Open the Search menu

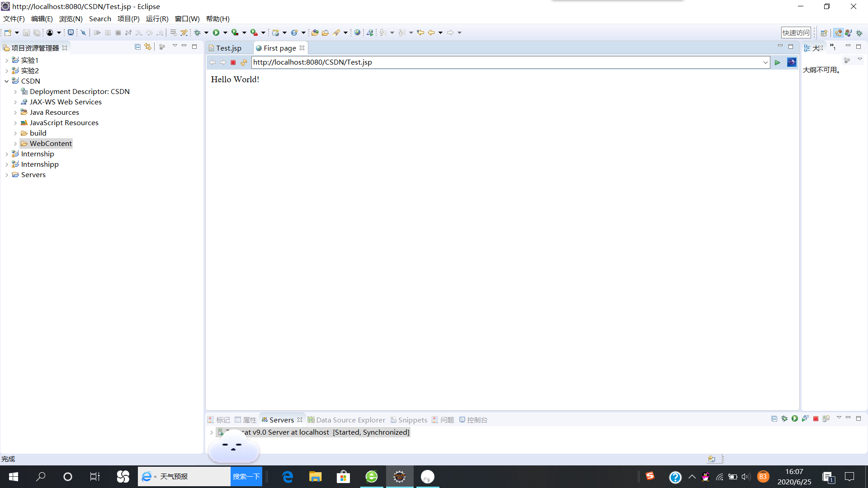[100, 19]
